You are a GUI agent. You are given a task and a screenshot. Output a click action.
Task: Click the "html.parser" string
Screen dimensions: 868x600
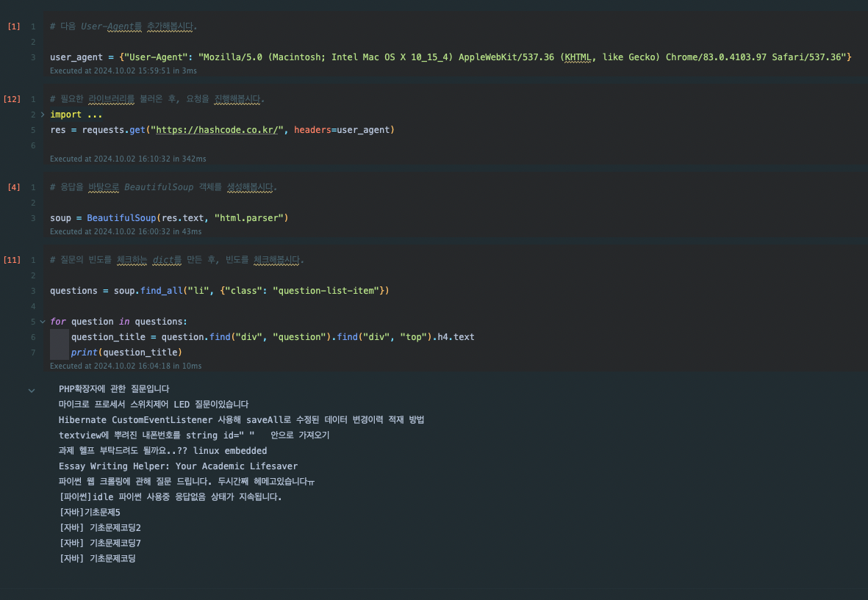coord(249,218)
